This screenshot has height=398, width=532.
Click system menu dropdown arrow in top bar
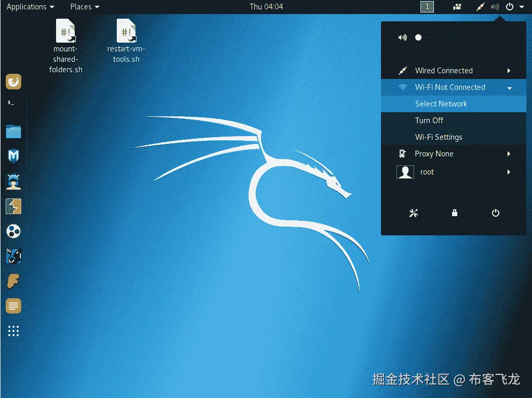[522, 7]
